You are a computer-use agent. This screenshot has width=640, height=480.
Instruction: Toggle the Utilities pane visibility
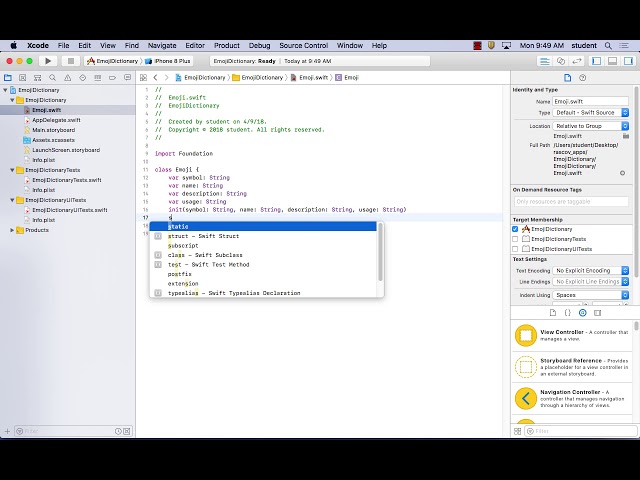click(628, 61)
